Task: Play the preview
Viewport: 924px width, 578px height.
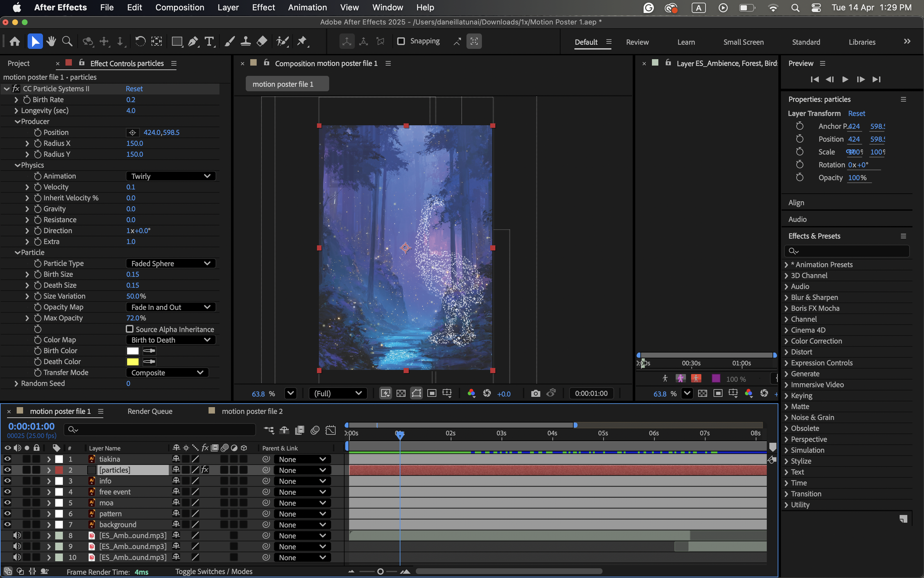Action: coord(845,80)
